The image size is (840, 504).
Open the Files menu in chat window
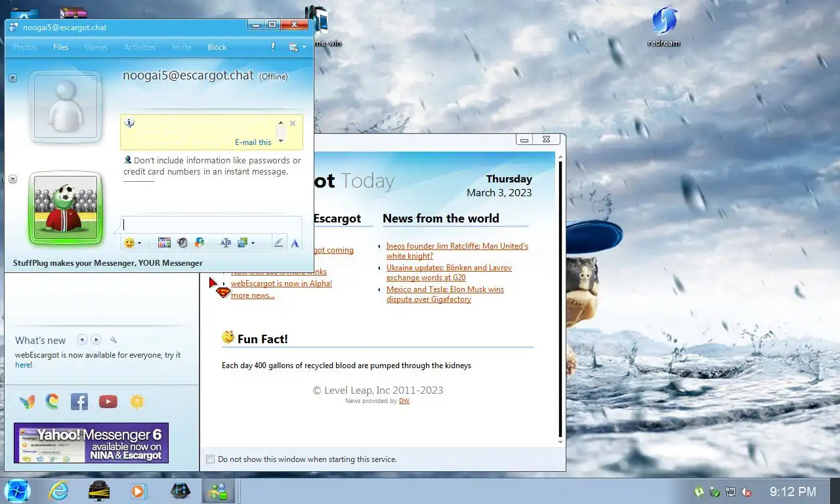tap(61, 47)
